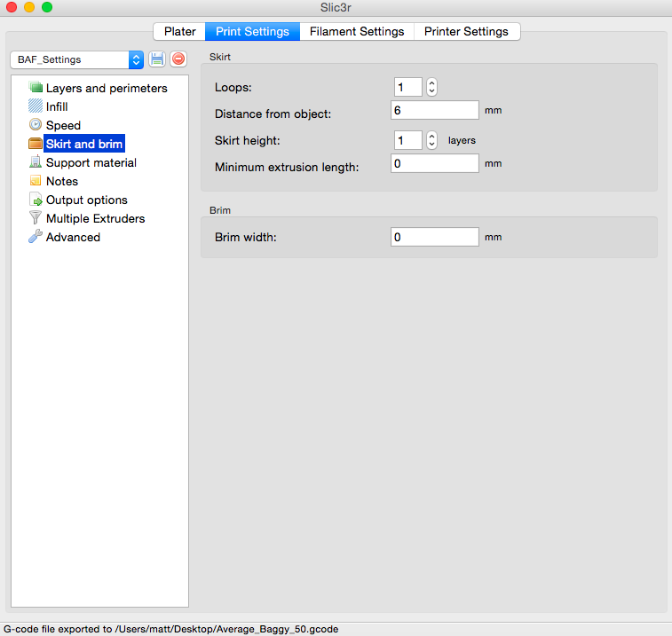Click the Brim width input field

[x=434, y=237]
